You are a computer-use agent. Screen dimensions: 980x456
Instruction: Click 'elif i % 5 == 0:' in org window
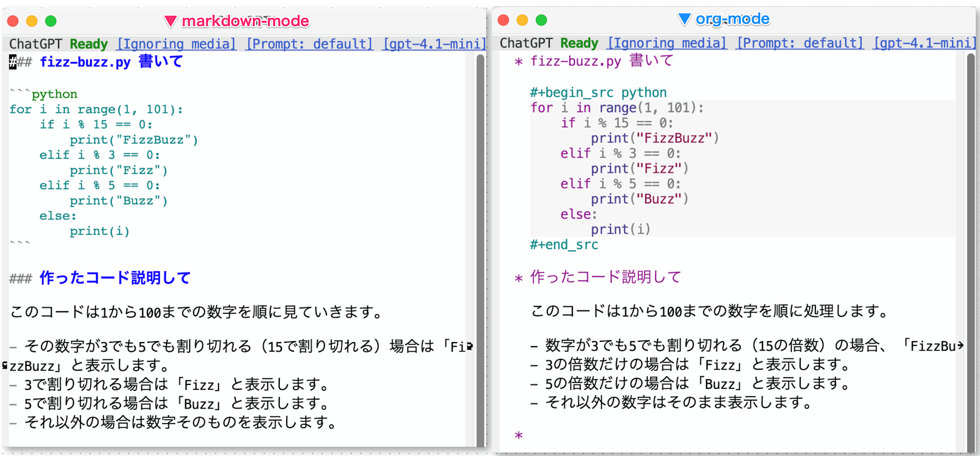pyautogui.click(x=621, y=184)
